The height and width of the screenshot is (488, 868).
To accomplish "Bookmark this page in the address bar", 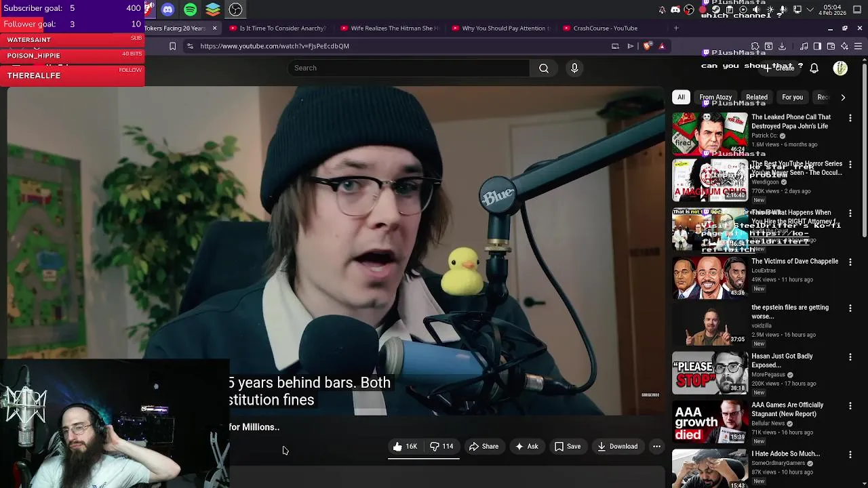I will tap(172, 46).
